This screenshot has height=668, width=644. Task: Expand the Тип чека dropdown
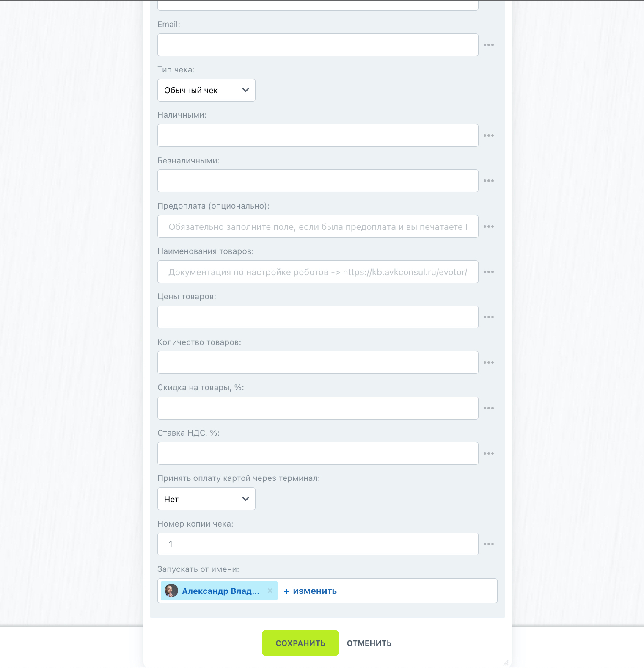206,90
